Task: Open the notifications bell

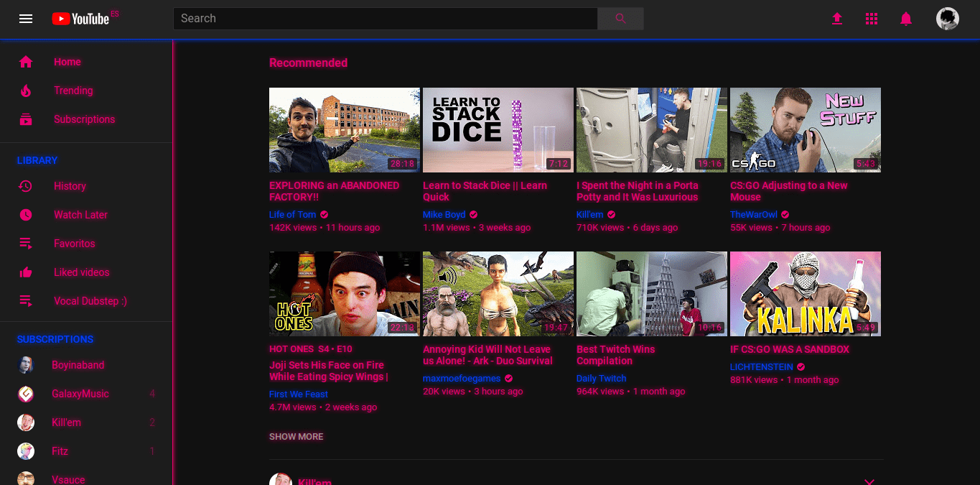Action: [x=906, y=19]
